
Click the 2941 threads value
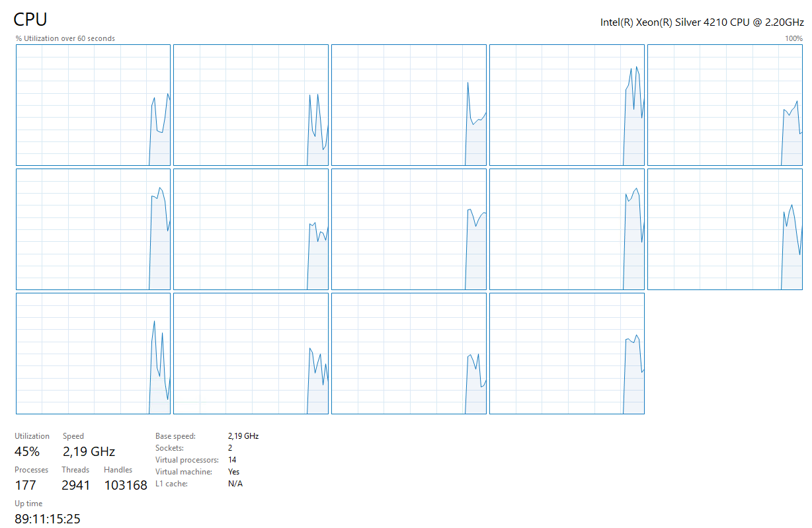[x=75, y=485]
